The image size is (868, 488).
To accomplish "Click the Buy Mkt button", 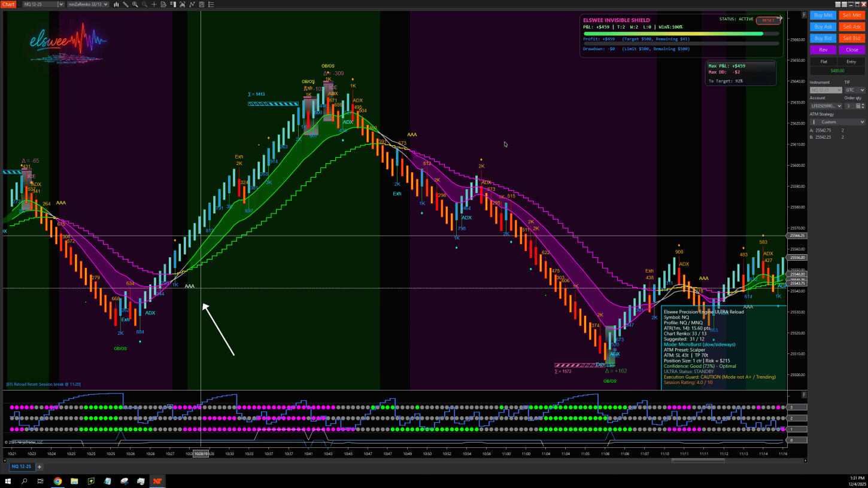I will click(823, 15).
